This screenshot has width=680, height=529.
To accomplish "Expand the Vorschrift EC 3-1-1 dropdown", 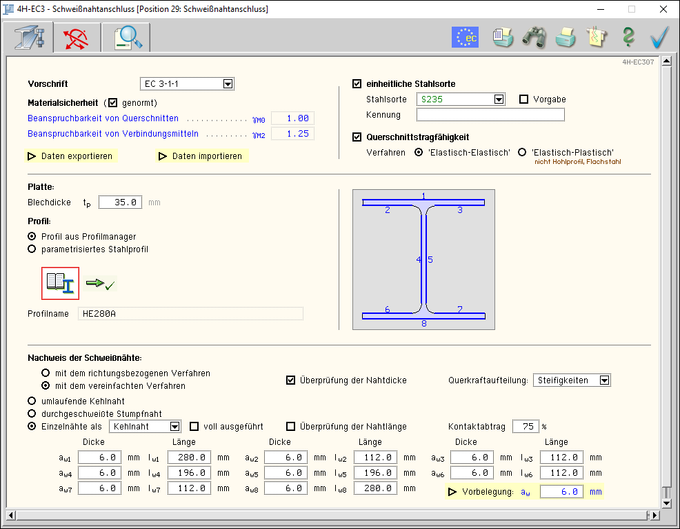I will pos(227,84).
